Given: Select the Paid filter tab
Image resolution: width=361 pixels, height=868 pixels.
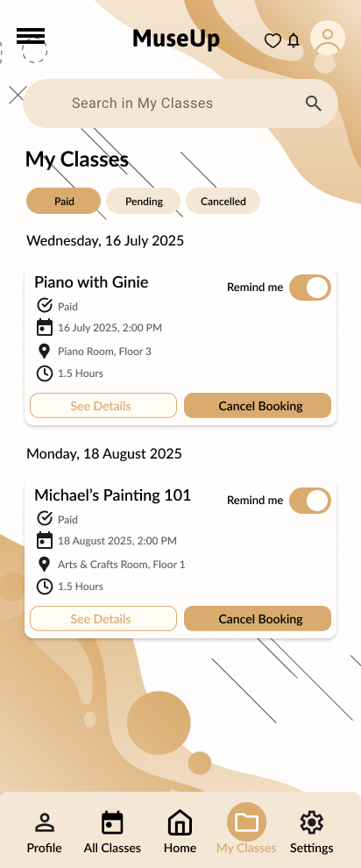Looking at the screenshot, I should [x=64, y=201].
